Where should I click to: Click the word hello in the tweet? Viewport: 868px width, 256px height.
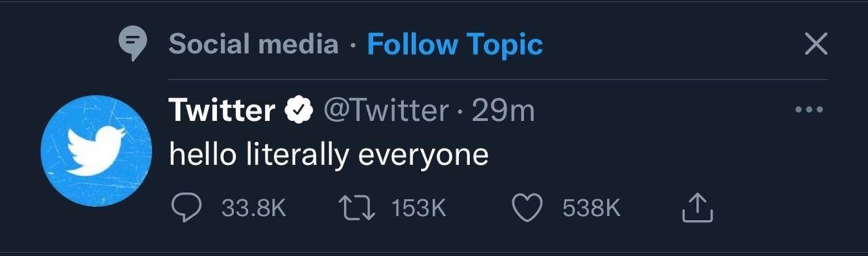click(203, 155)
